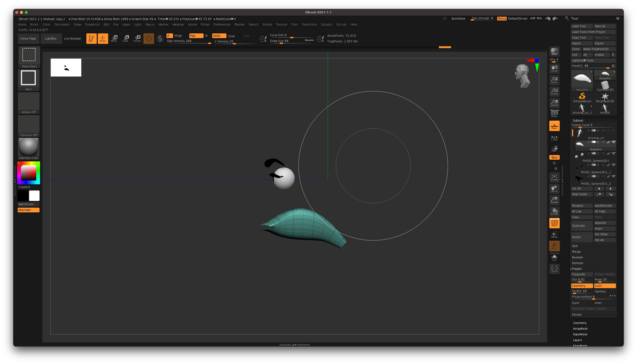637x364 pixels.
Task: Hide PM3D_Sphere3D1_2 subtool via its eye icon
Action: coord(613,176)
